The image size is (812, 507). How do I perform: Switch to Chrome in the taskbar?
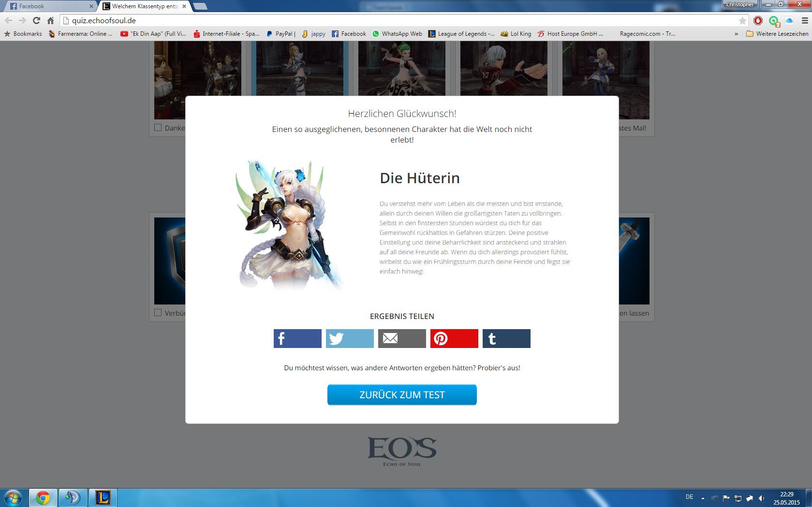(x=43, y=498)
